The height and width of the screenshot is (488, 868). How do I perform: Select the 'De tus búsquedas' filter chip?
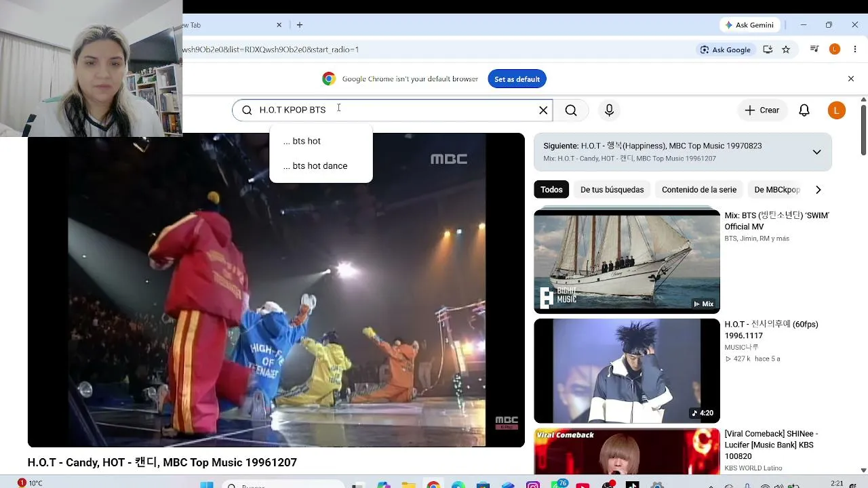[x=612, y=190]
